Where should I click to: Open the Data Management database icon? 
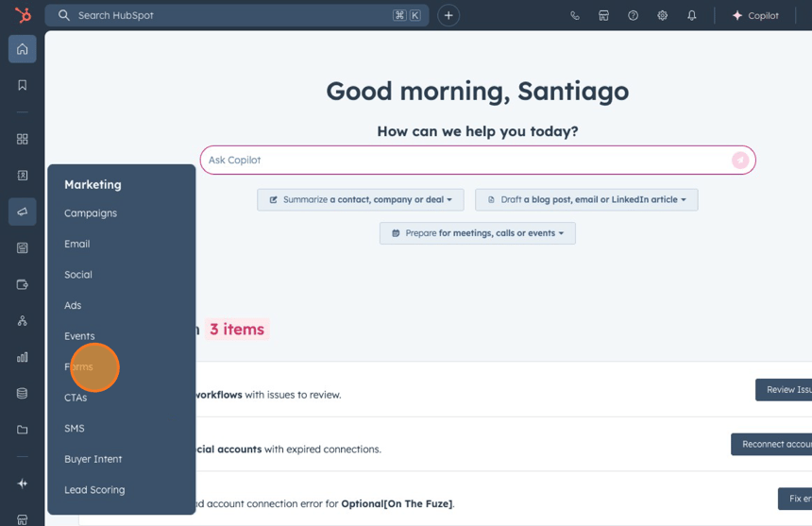23,394
